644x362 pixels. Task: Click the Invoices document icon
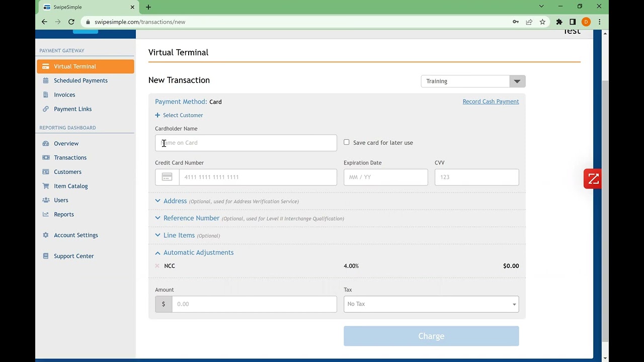[x=46, y=95]
